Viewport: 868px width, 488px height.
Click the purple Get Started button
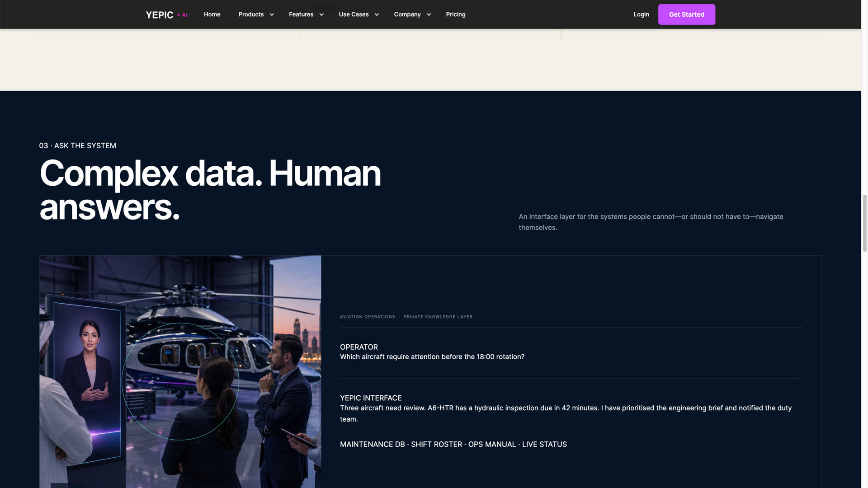click(x=686, y=14)
